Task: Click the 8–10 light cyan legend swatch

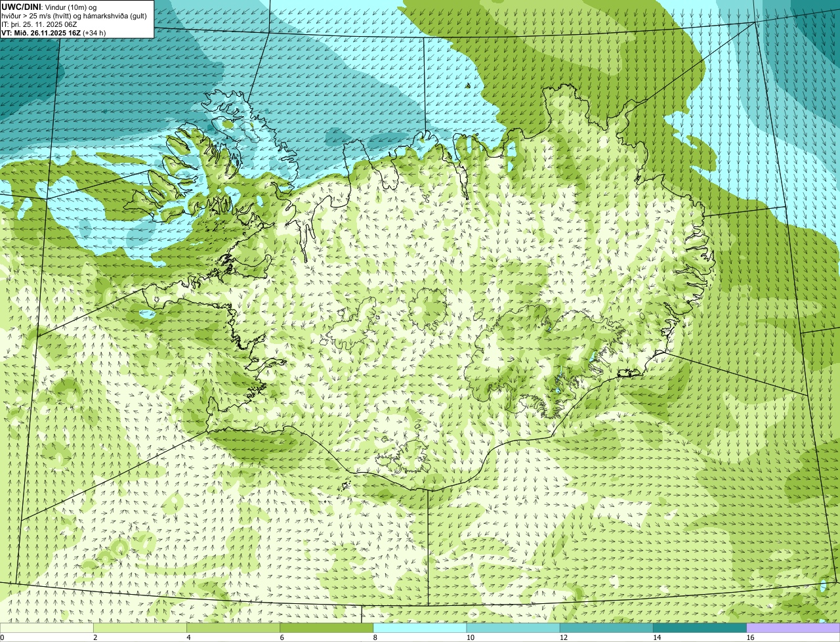Action: pyautogui.click(x=420, y=628)
